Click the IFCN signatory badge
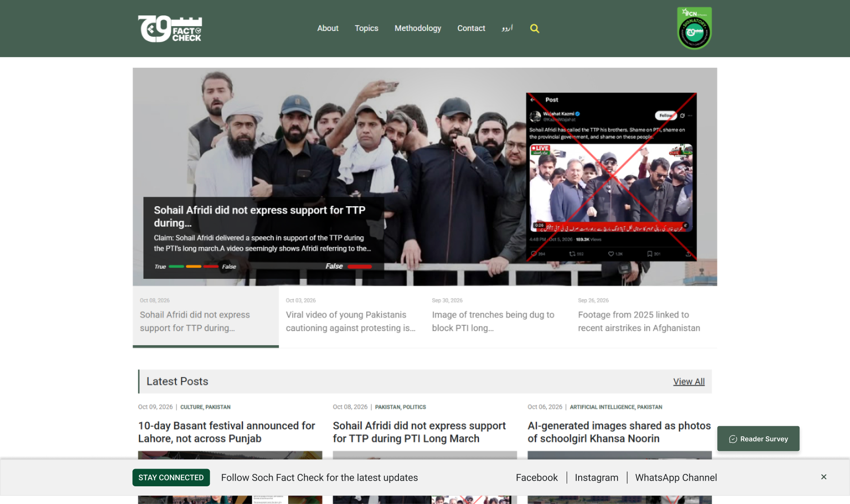Screen dimensions: 850x504 point(694,28)
